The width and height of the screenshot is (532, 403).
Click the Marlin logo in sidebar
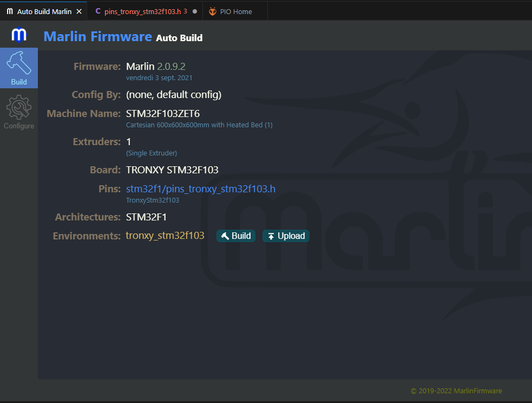[x=18, y=35]
